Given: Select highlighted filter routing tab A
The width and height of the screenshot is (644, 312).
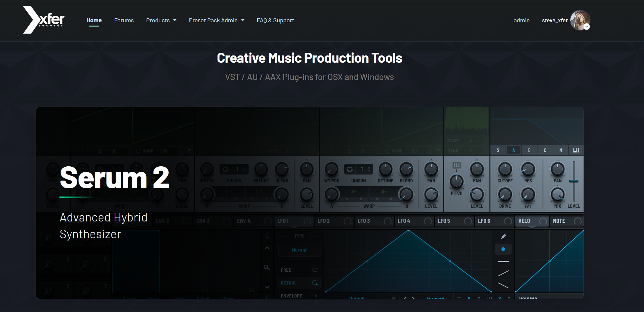Looking at the screenshot, I should [514, 150].
